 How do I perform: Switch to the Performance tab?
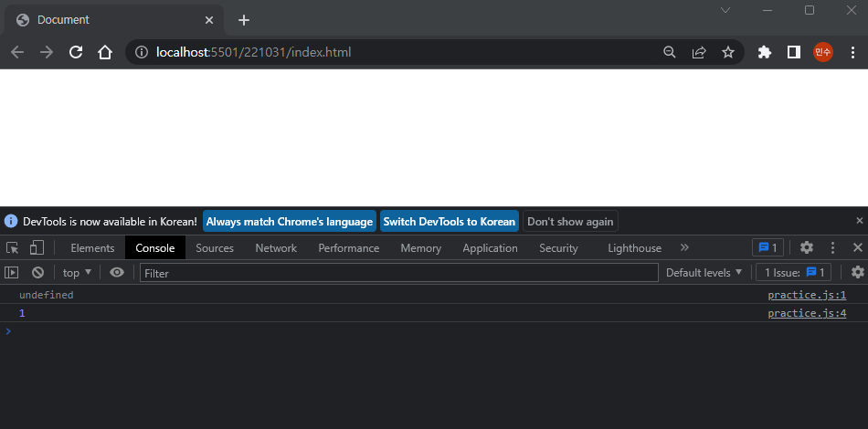click(349, 248)
